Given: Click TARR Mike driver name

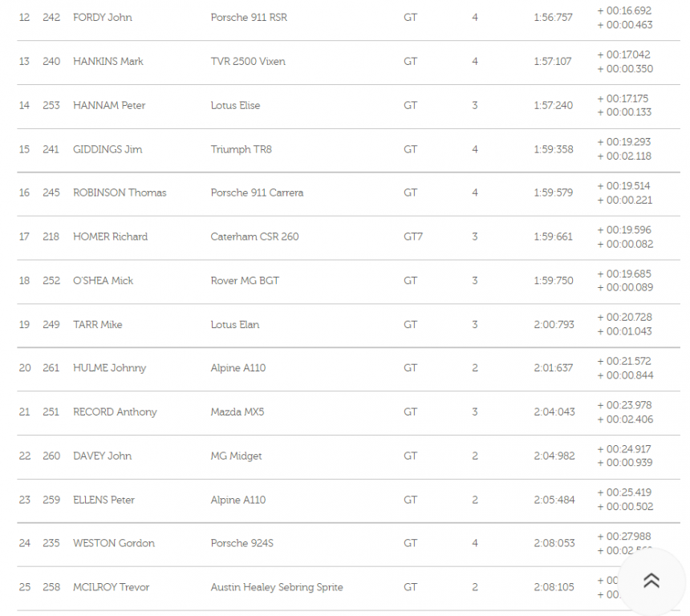Looking at the screenshot, I should coord(97,325).
